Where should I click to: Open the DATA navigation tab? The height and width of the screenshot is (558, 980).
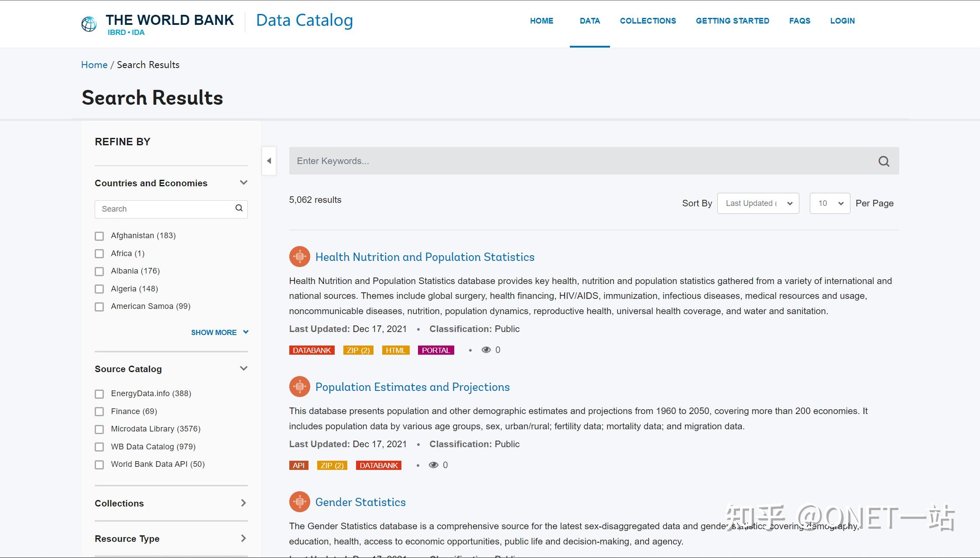tap(589, 21)
